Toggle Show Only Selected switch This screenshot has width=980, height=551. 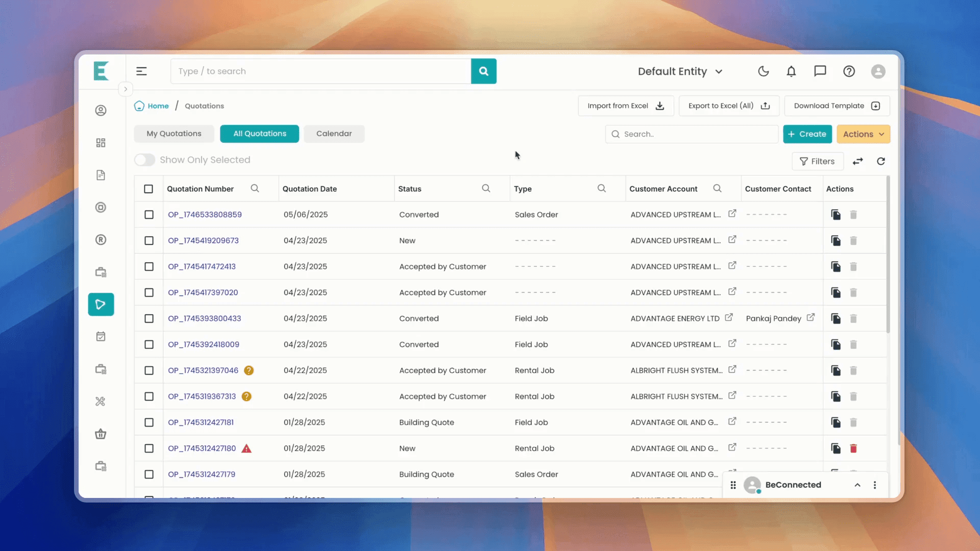(x=144, y=160)
